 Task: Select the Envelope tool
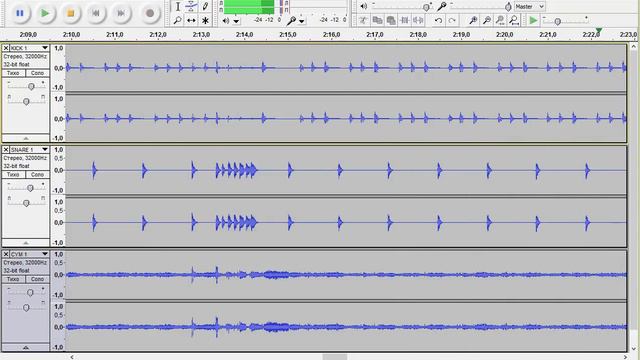pyautogui.click(x=191, y=7)
